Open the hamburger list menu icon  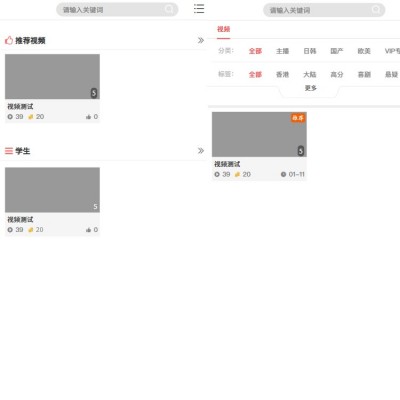pyautogui.click(x=199, y=9)
